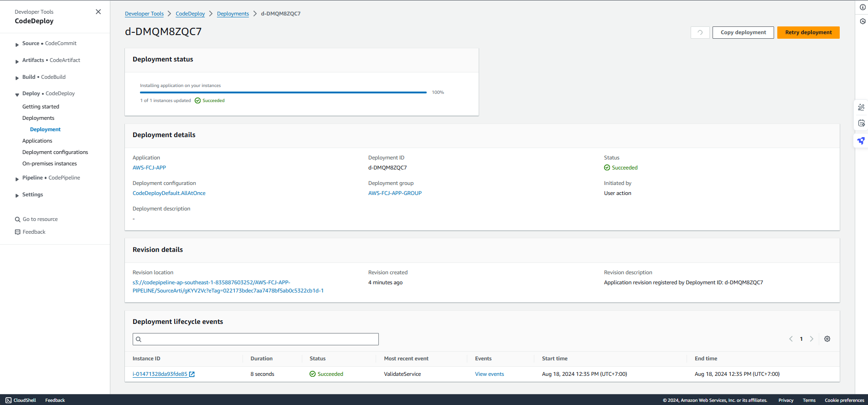Click CloudShell label in footer
Image resolution: width=868 pixels, height=405 pixels.
25,400
